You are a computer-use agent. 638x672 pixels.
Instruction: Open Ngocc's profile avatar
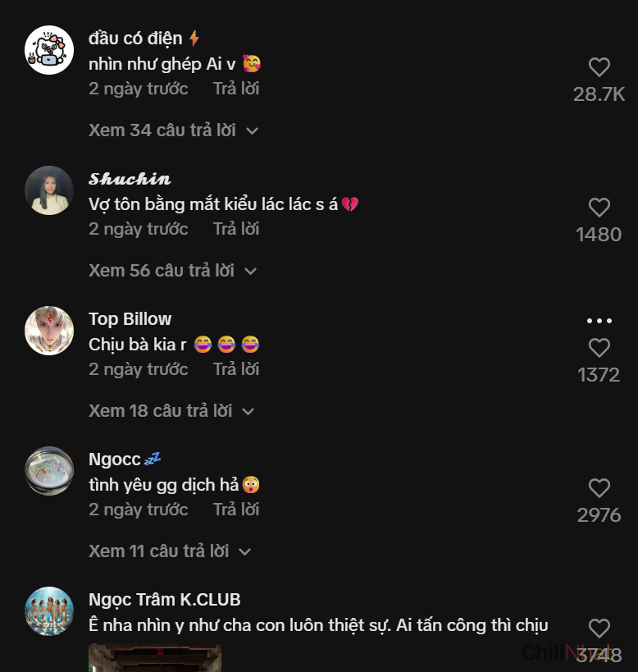point(49,471)
